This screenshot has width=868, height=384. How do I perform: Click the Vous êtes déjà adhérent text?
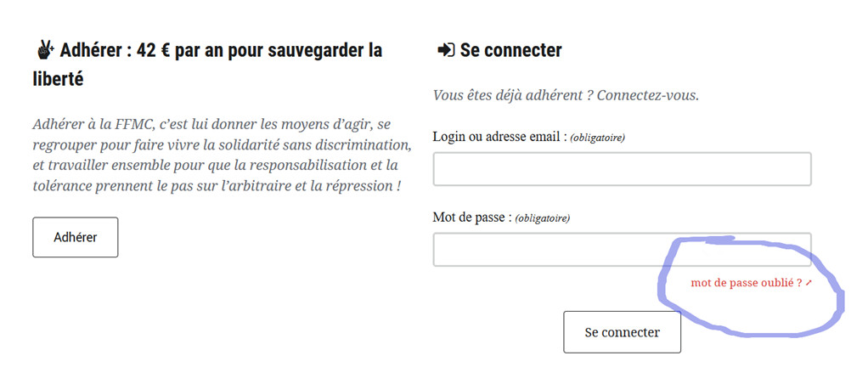click(513, 95)
